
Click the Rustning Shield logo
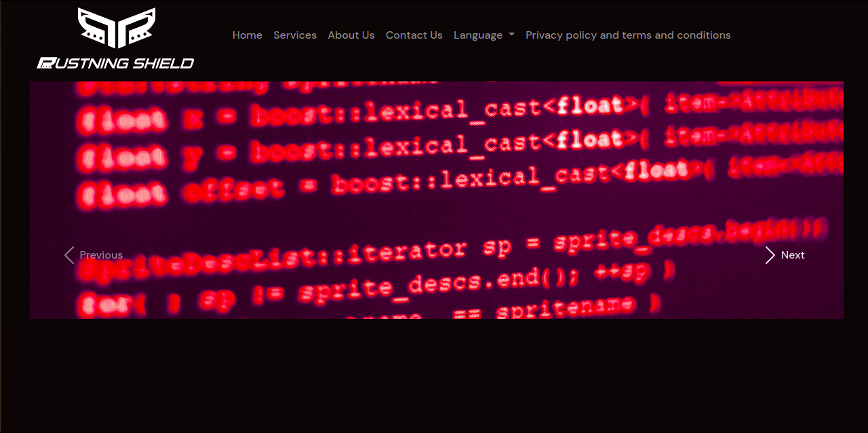click(115, 37)
